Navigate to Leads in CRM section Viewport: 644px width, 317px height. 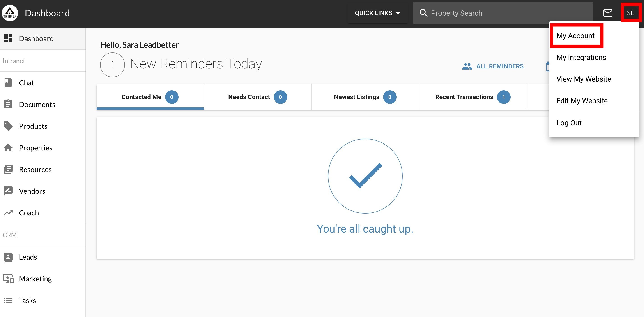[x=42, y=257]
